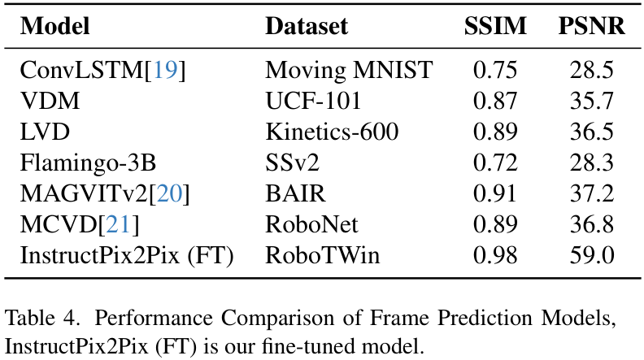Click the UCF-101 dataset cell

click(x=313, y=101)
